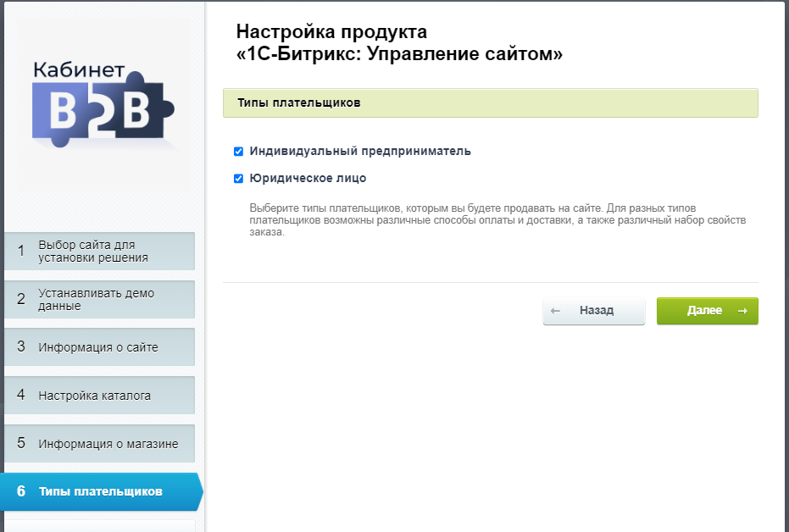
Task: Click the green Далее button
Action: click(x=707, y=311)
